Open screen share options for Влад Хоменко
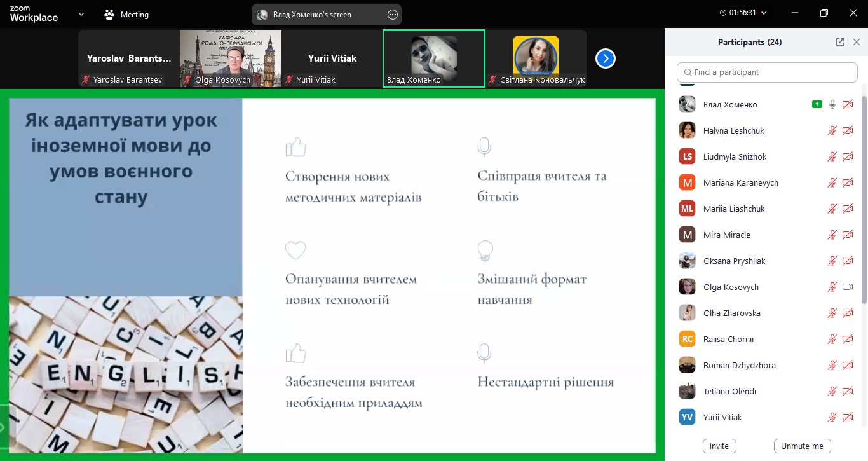Image resolution: width=868 pixels, height=461 pixels. [x=393, y=14]
